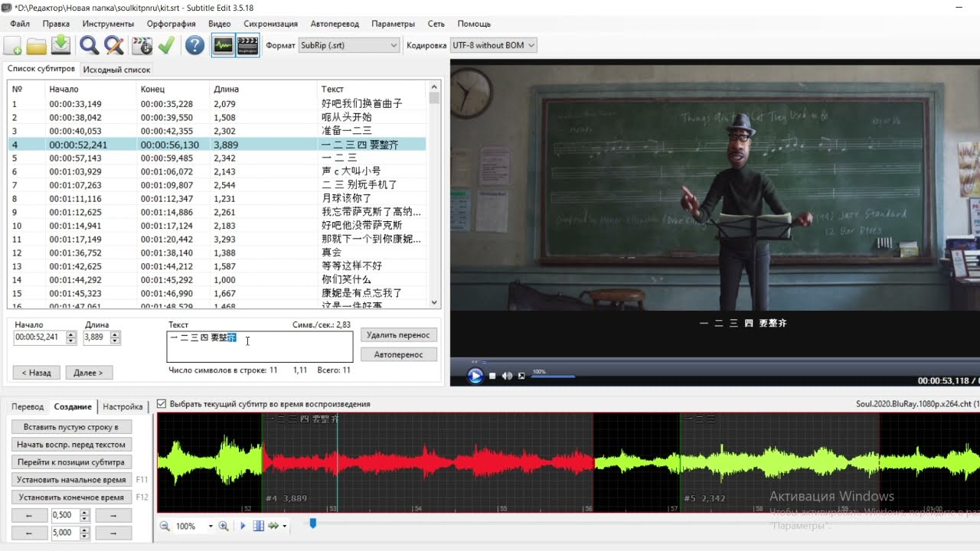Switch to the Исходный список tab
Viewport: 980px width, 551px height.
pos(116,70)
